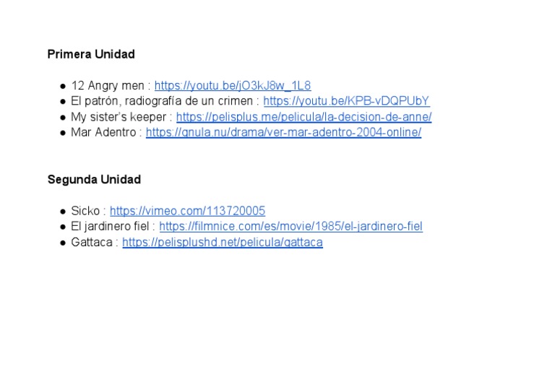
Task: Open the gnula.nu Mar Adentro link
Action: point(283,132)
